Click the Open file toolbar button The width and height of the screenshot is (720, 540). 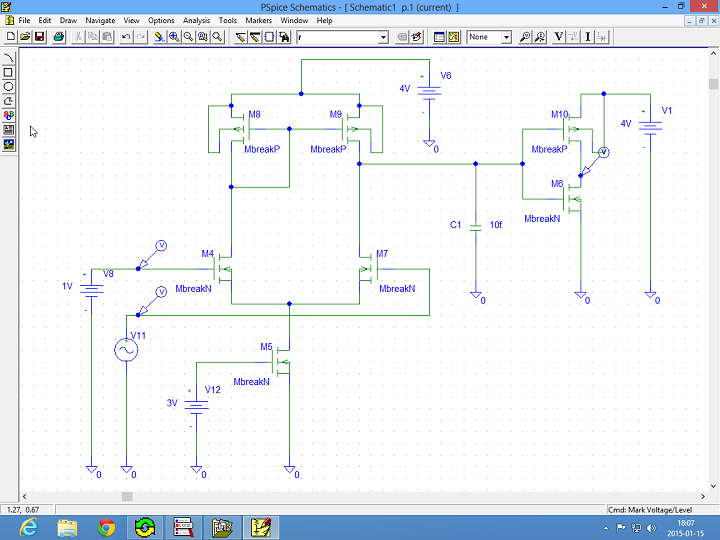[x=25, y=37]
